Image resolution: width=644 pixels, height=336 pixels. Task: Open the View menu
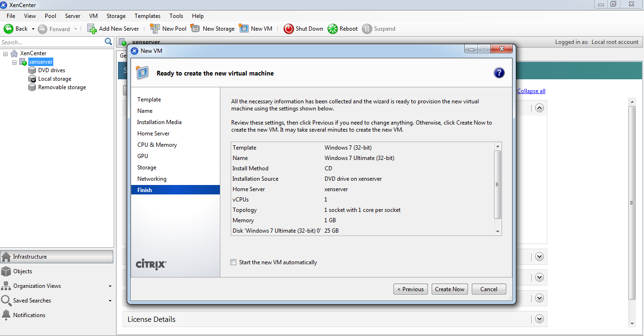point(30,16)
